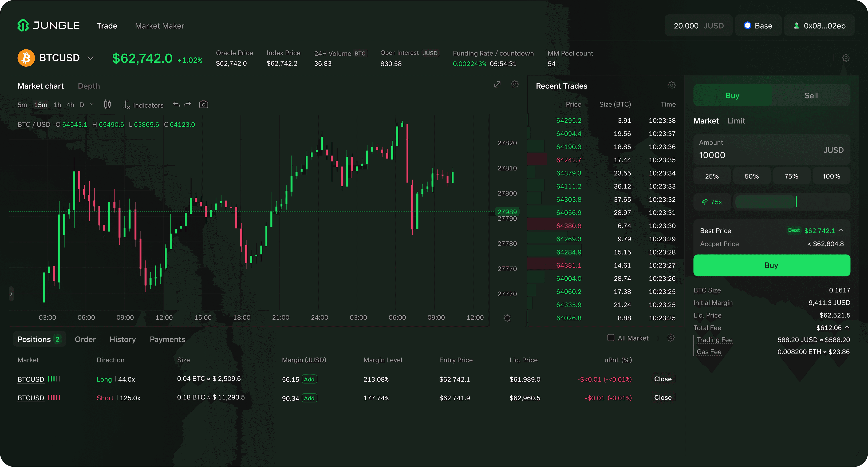Open the Market Maker page
The height and width of the screenshot is (467, 868).
159,26
